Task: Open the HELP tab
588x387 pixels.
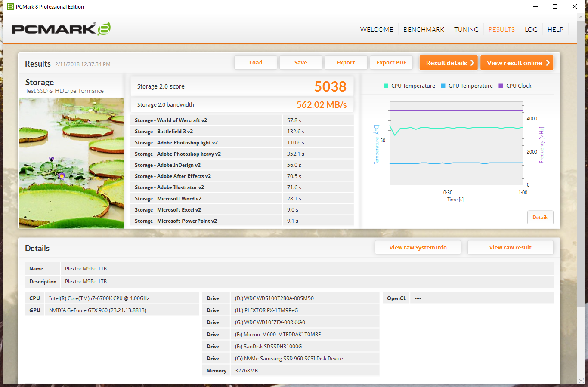Action: click(555, 29)
